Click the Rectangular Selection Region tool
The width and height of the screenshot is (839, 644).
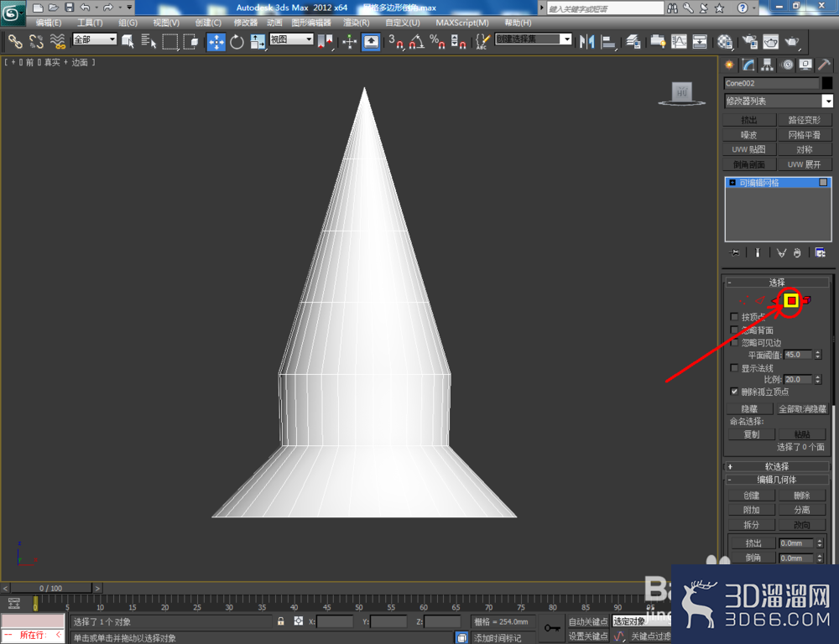170,41
